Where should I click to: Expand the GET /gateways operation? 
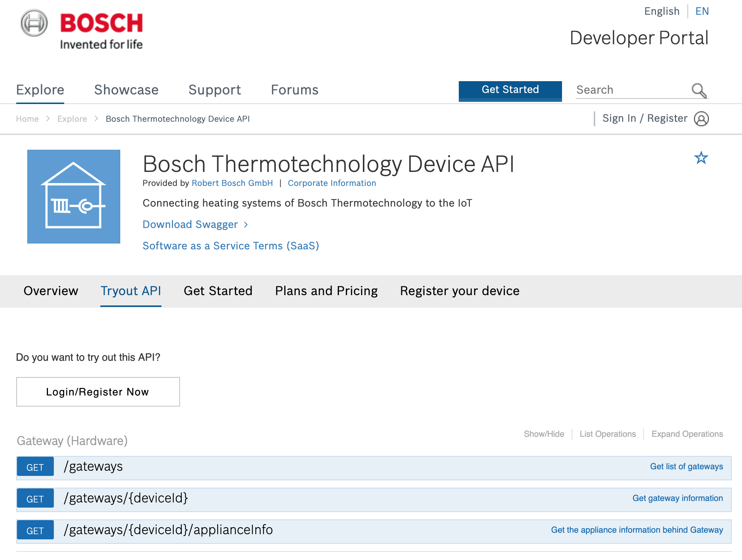(93, 467)
